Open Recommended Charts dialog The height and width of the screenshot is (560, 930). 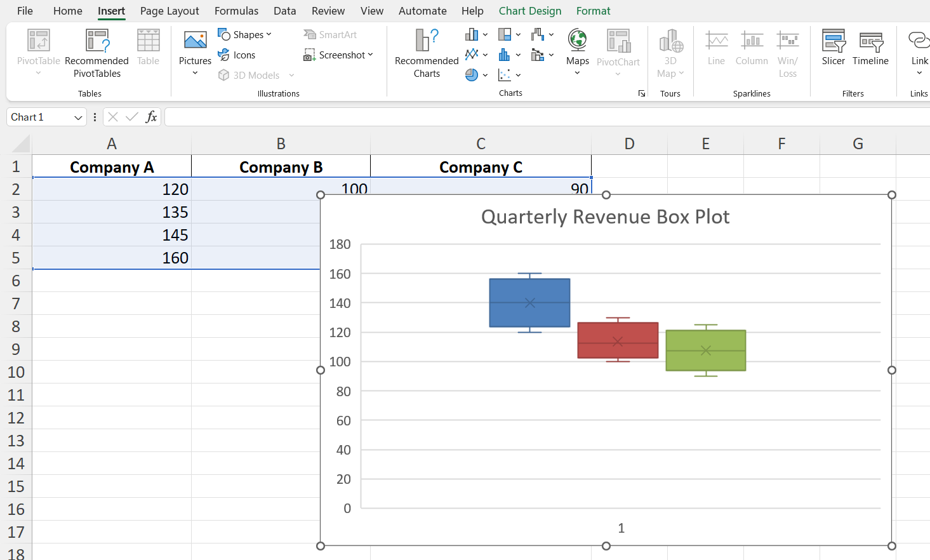tap(427, 53)
